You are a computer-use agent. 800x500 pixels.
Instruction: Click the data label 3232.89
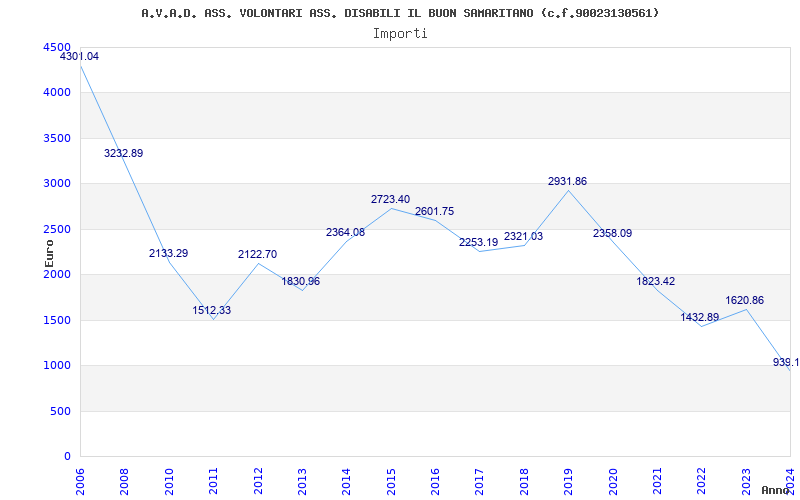[123, 153]
